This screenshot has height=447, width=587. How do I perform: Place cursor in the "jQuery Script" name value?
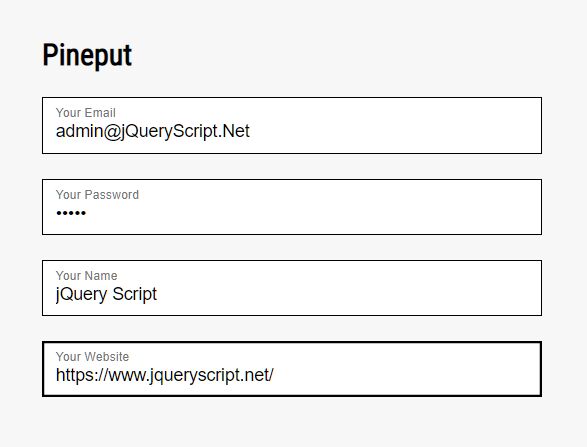pos(106,295)
